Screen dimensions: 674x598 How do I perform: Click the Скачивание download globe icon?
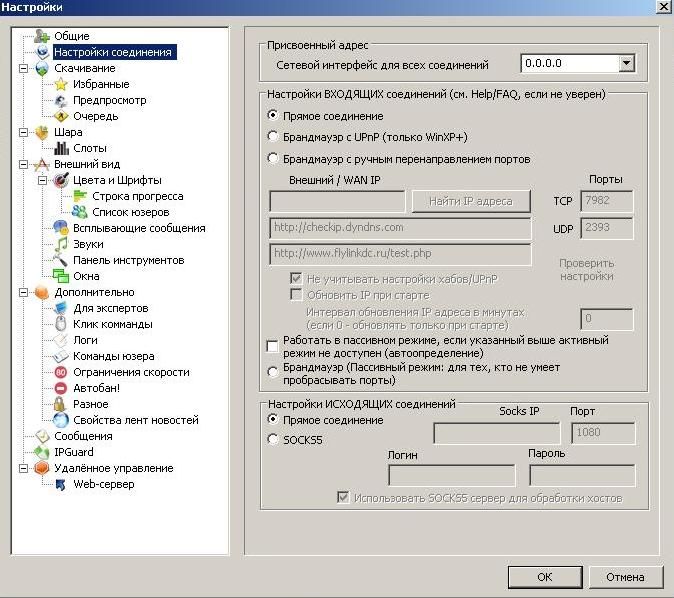click(42, 68)
